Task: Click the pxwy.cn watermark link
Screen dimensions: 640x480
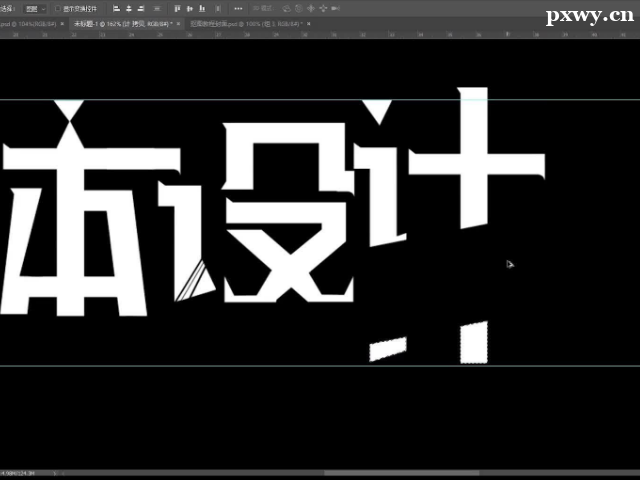Action: point(586,17)
